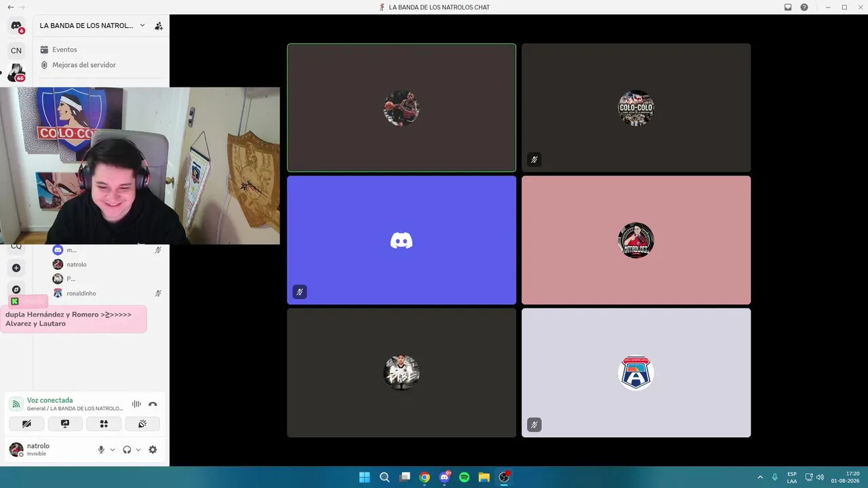Open Spotify from the taskbar
The width and height of the screenshot is (868, 488).
[x=465, y=477]
